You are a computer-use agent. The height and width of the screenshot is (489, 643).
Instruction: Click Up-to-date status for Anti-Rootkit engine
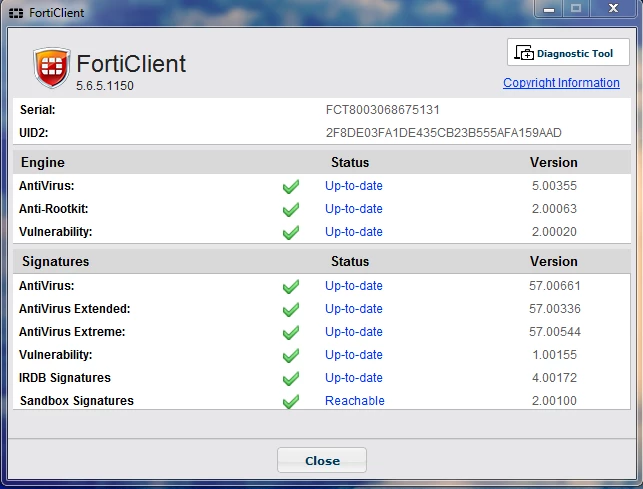pos(354,209)
